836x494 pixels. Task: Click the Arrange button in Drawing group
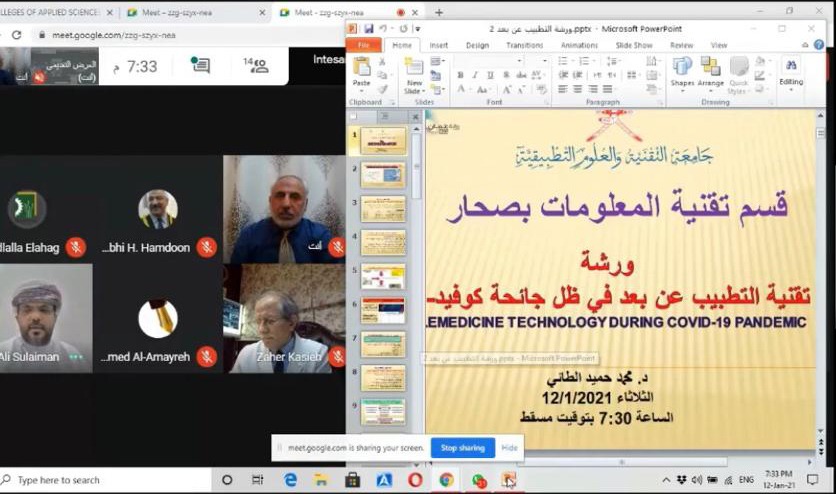pos(711,71)
